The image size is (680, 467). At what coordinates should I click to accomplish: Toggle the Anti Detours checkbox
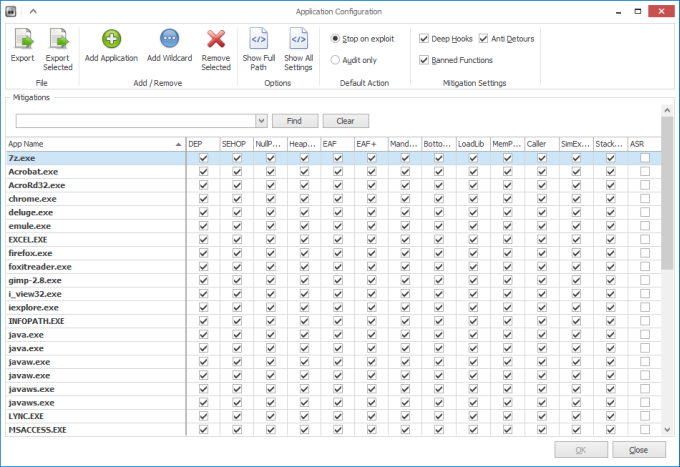pos(484,39)
